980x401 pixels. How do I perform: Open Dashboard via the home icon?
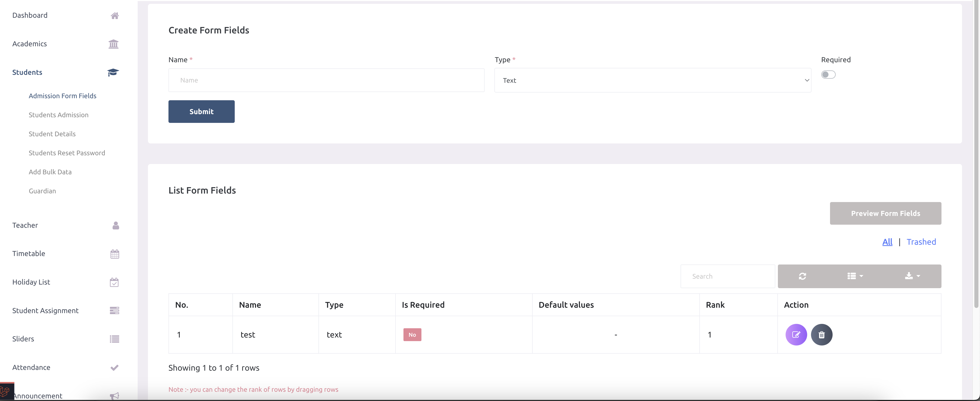115,15
